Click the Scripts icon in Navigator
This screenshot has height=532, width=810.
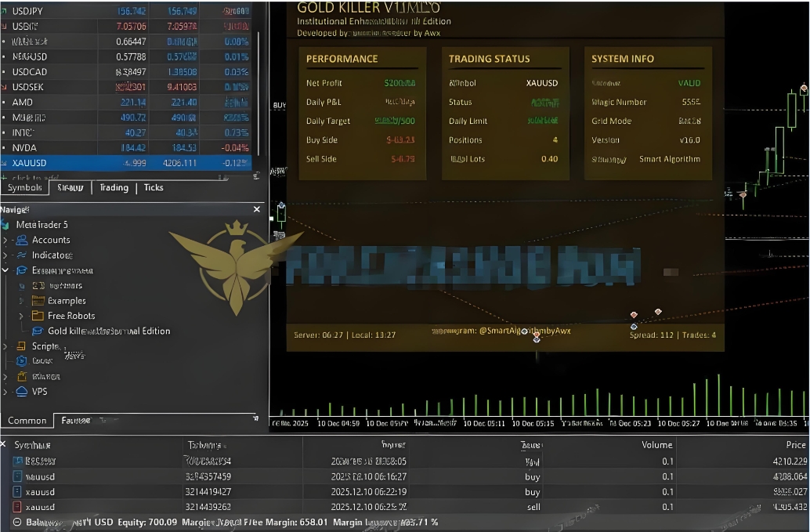(x=22, y=346)
